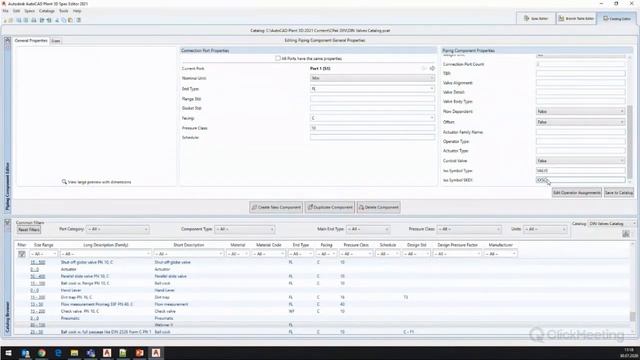The width and height of the screenshot is (640, 360).
Task: Open the End Type dropdown in port properties
Action: [x=372, y=89]
